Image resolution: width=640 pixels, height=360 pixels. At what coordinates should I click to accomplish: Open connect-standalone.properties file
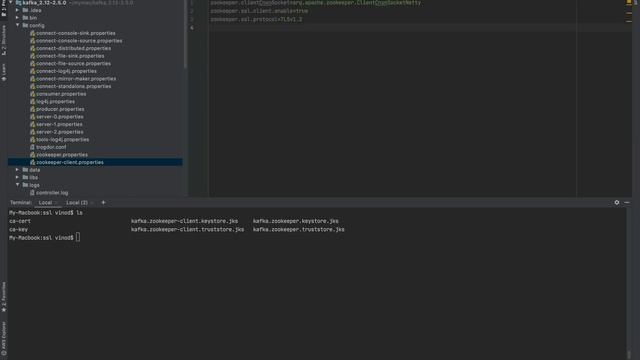coord(73,86)
